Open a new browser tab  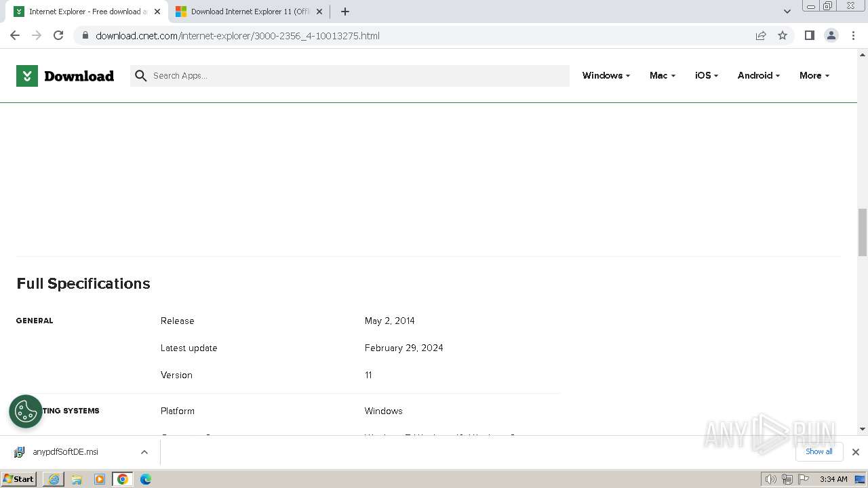(x=345, y=12)
